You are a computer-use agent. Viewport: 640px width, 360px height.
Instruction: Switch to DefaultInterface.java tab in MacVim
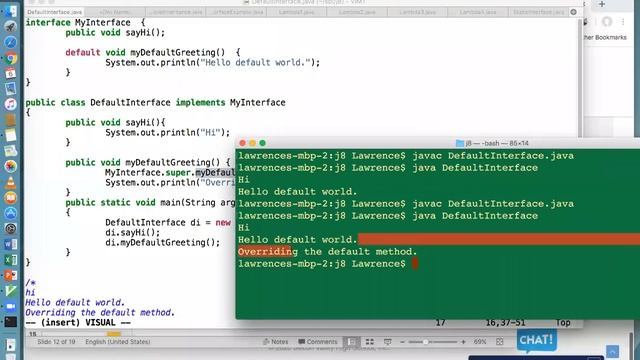click(x=55, y=12)
